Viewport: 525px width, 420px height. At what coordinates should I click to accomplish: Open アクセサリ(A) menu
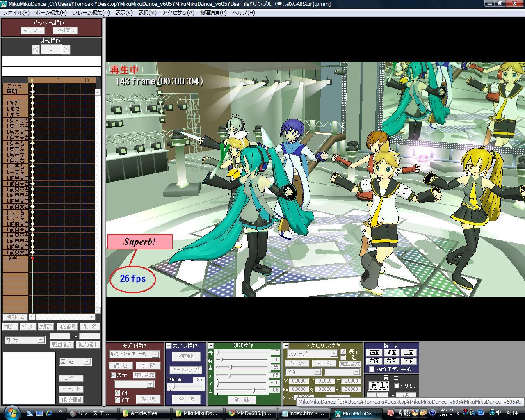(178, 12)
